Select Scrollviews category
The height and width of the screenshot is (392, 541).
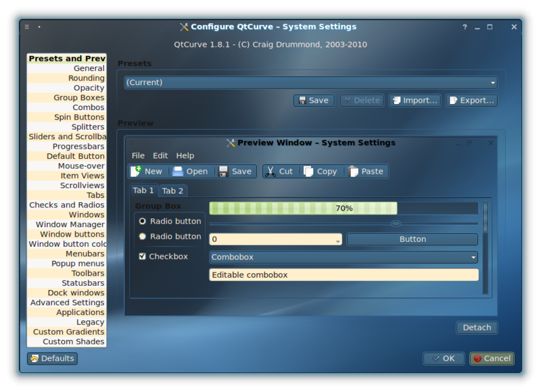coord(66,185)
